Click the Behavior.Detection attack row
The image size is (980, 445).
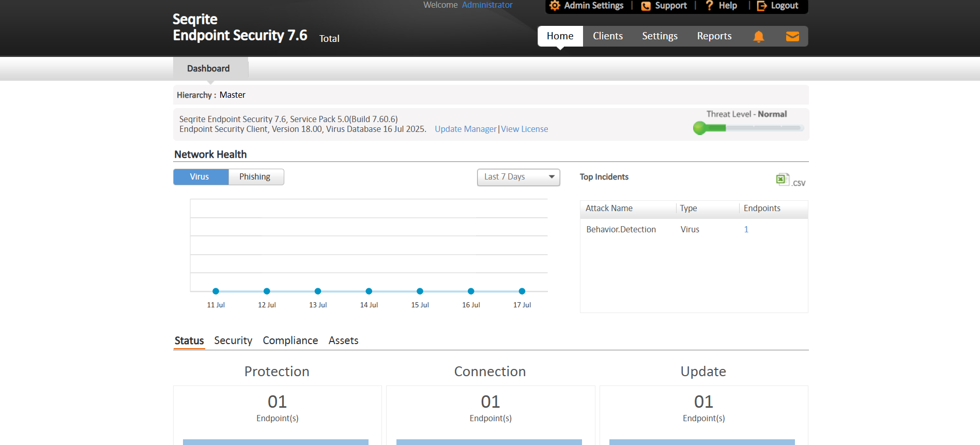694,229
